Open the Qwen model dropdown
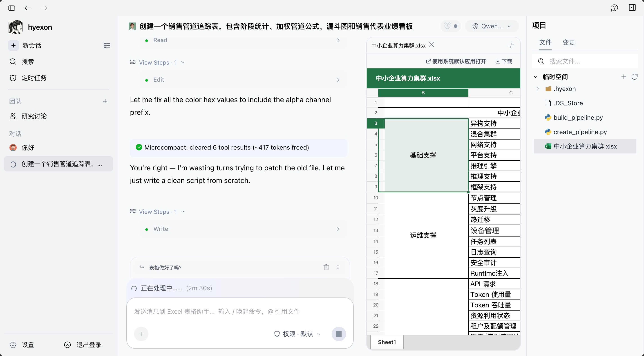 [492, 26]
